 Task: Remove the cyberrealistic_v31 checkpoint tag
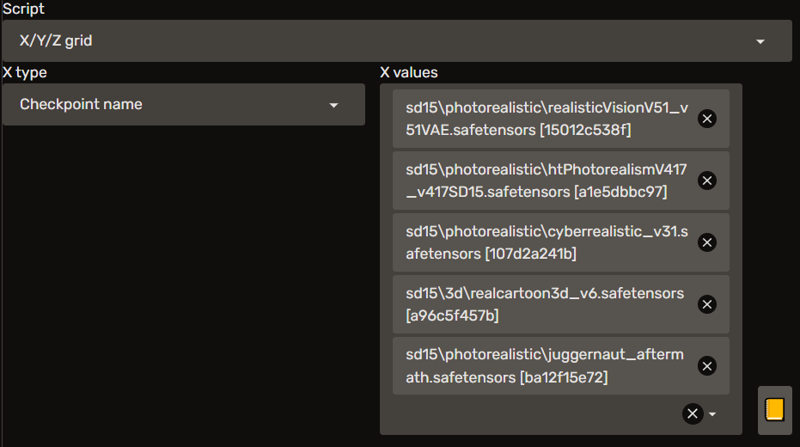pos(707,242)
